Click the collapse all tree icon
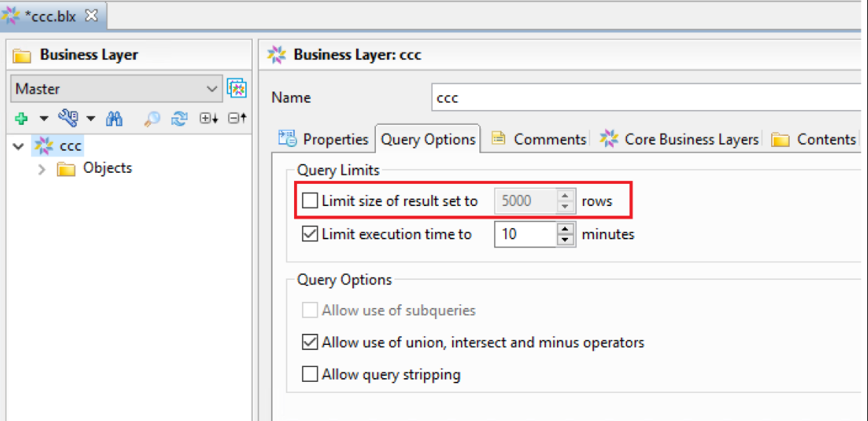The image size is (868, 421). point(236,118)
